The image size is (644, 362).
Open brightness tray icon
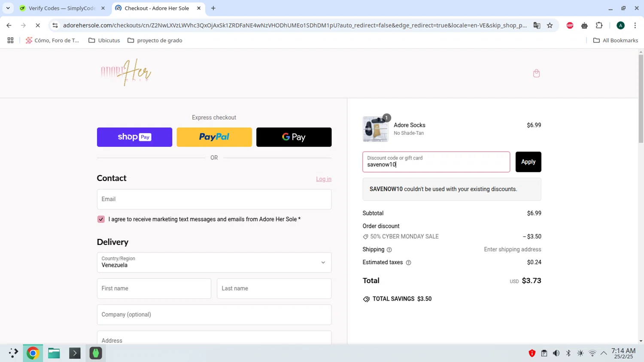click(580, 353)
